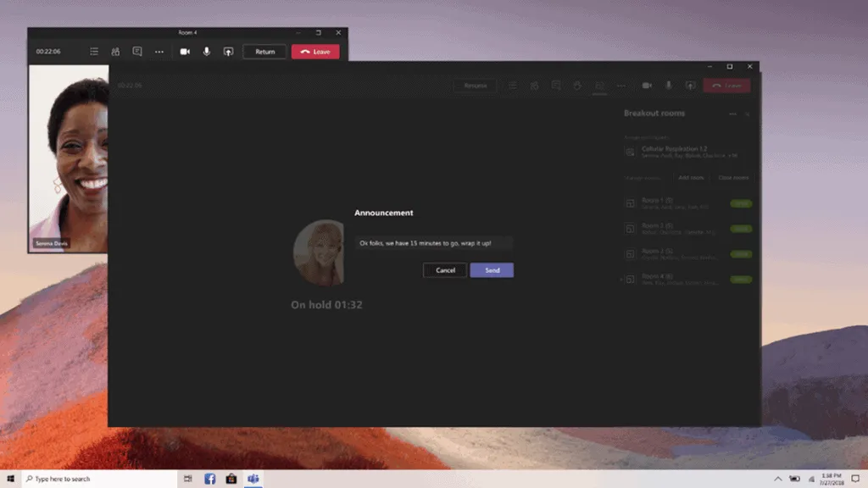Select Room 1 in breakout rooms list
868x488 pixels.
pos(670,203)
